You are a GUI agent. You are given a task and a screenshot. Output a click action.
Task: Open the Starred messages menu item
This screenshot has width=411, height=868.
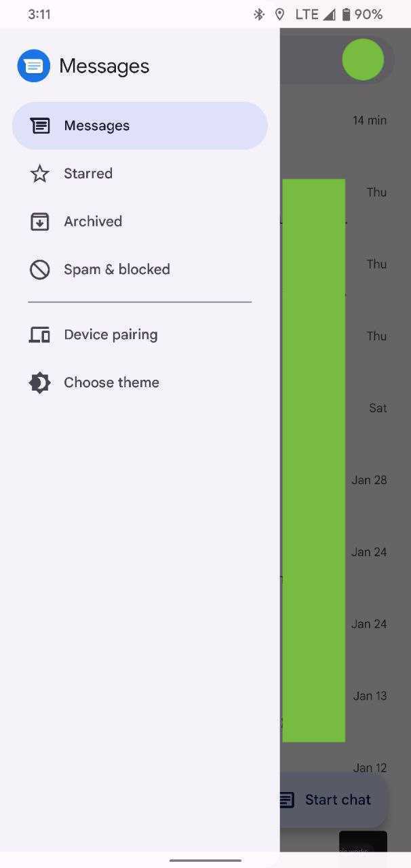point(88,174)
